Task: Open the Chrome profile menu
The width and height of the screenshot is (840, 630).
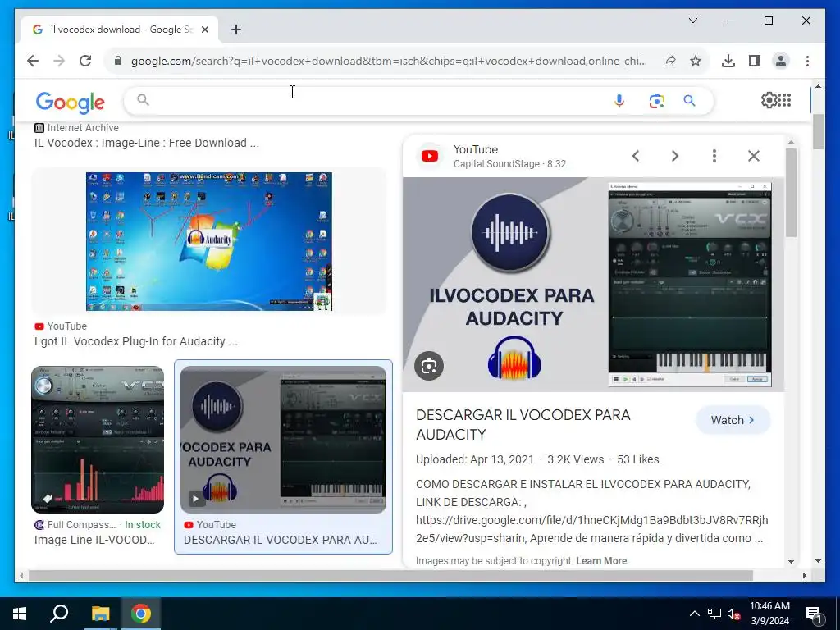Action: [781, 61]
